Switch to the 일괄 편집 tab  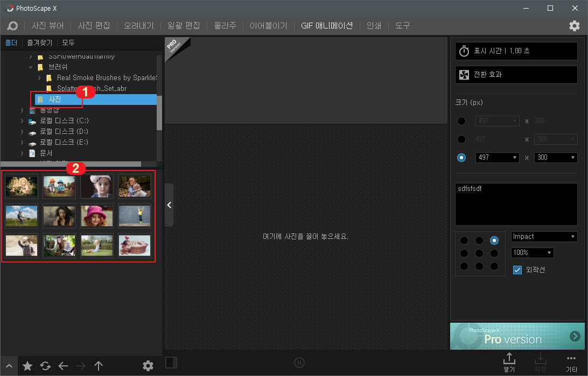tap(184, 25)
